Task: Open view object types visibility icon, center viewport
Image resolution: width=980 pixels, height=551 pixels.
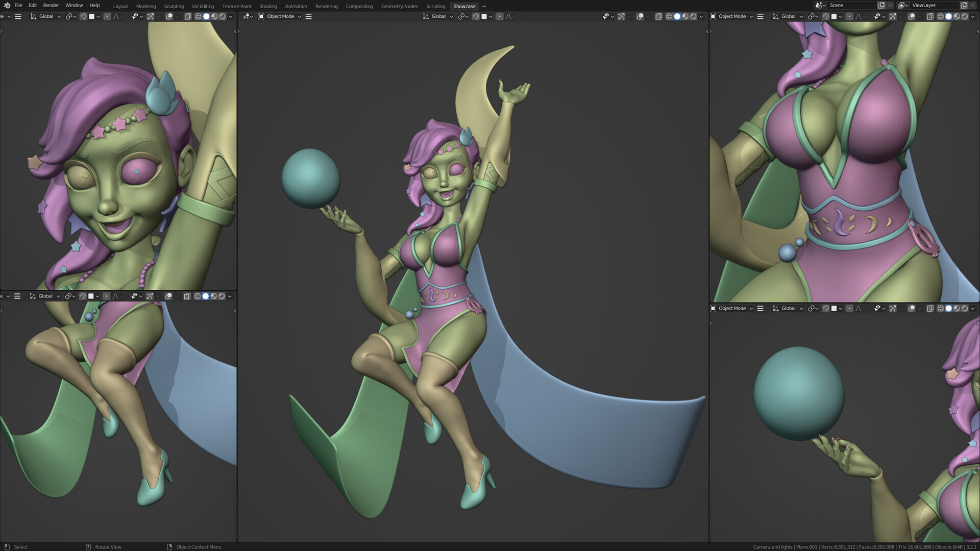Action: [x=606, y=16]
